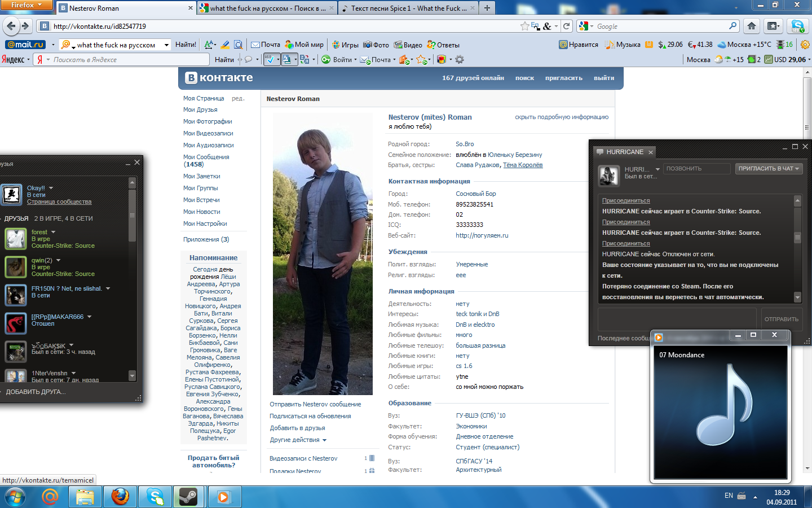This screenshot has height=508, width=812.
Task: Click the Skype toolbar icon in Firefox
Action: pyautogui.click(x=798, y=26)
